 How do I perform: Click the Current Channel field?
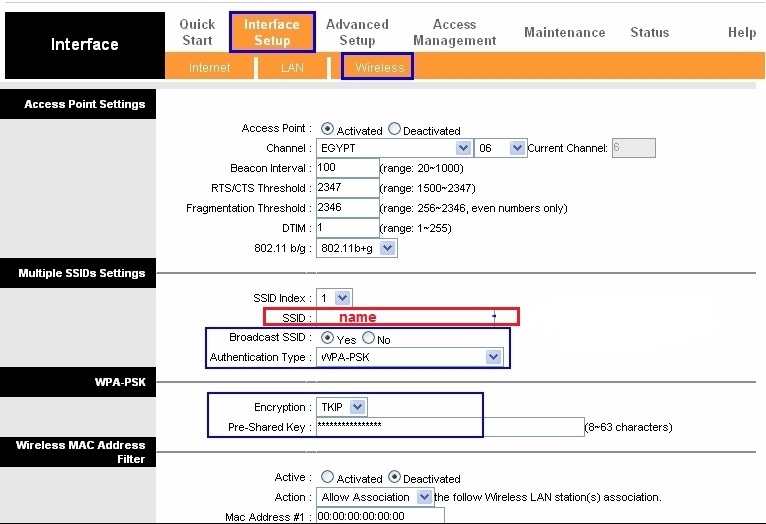click(634, 148)
